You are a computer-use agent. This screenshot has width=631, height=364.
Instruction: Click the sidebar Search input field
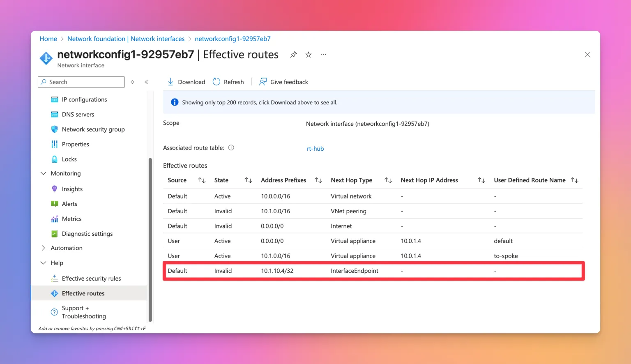click(x=85, y=82)
